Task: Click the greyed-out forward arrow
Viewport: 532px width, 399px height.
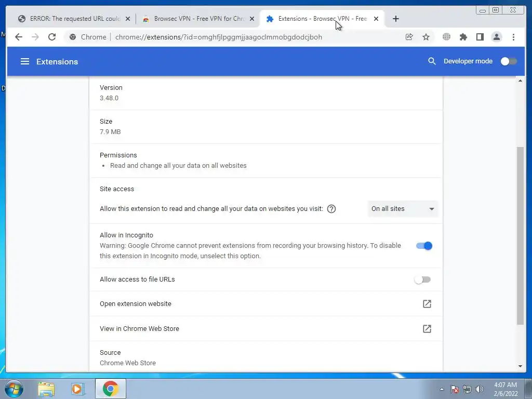Action: point(35,37)
